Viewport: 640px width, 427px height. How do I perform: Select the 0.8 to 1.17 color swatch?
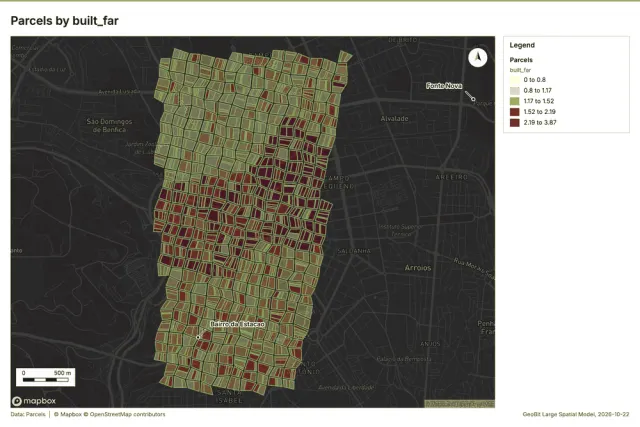coord(515,90)
